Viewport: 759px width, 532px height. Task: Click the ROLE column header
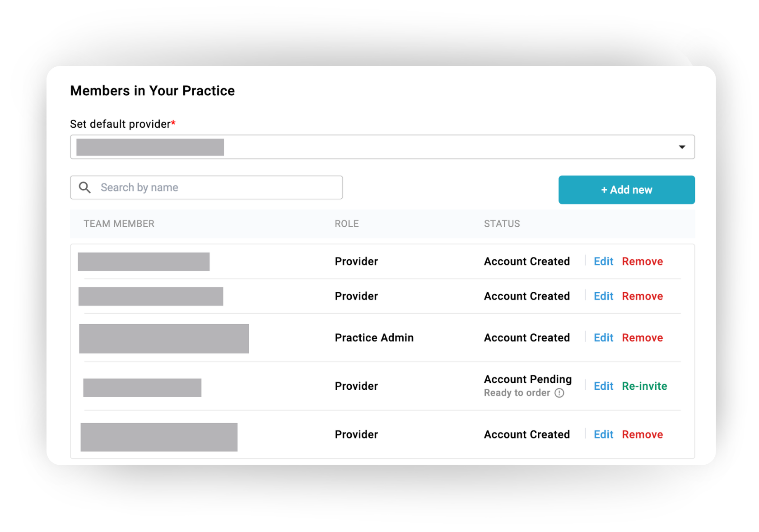(x=346, y=224)
